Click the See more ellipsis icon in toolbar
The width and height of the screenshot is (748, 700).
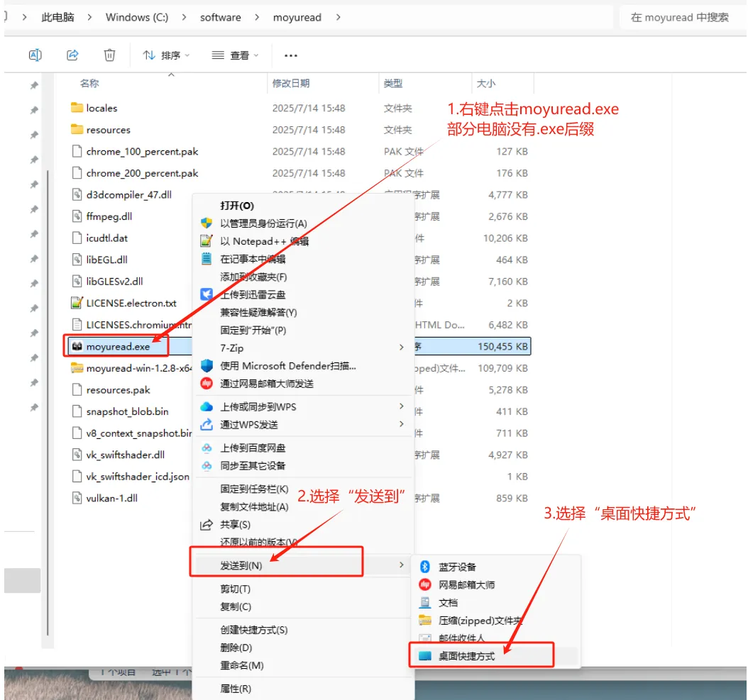tap(290, 55)
